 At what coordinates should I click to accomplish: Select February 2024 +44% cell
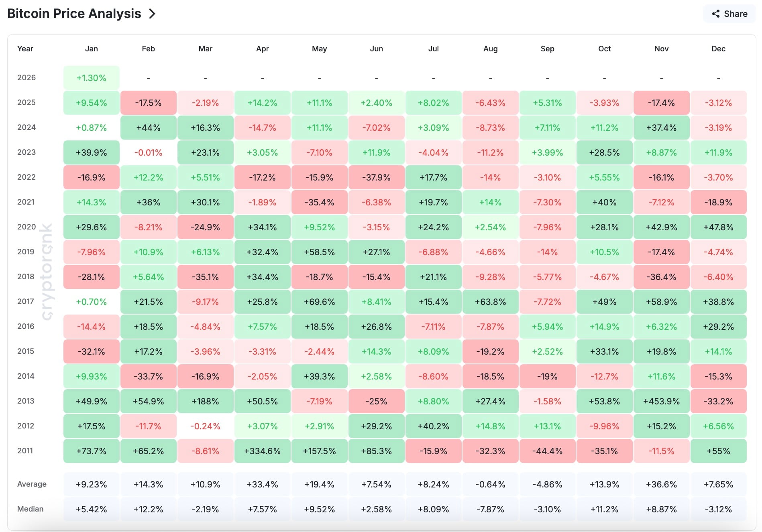[x=149, y=128]
